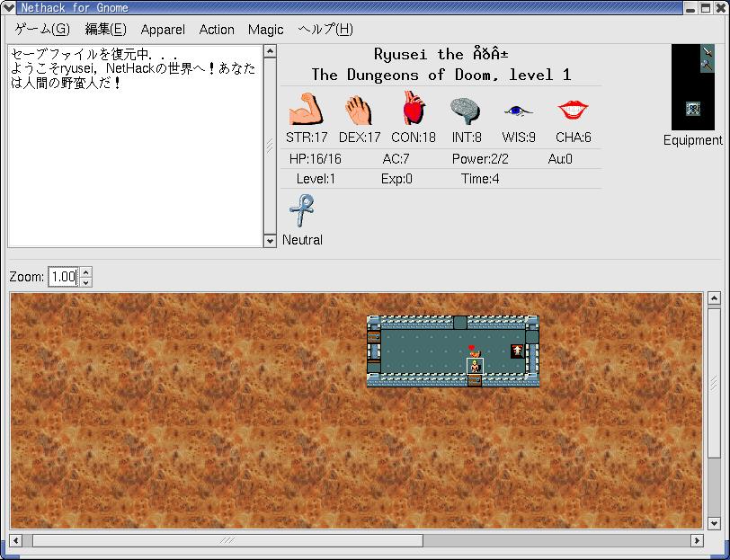This screenshot has height=560, width=730.
Task: Click the HP:16/16 status text
Action: tap(316, 159)
